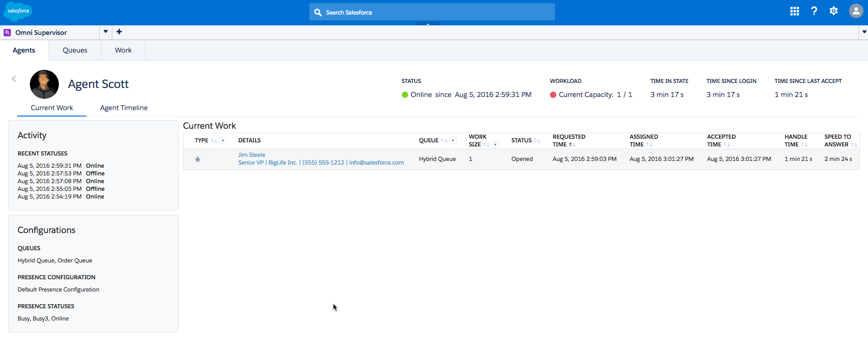Open the Setup gear icon
The height and width of the screenshot is (340, 868).
point(834,11)
